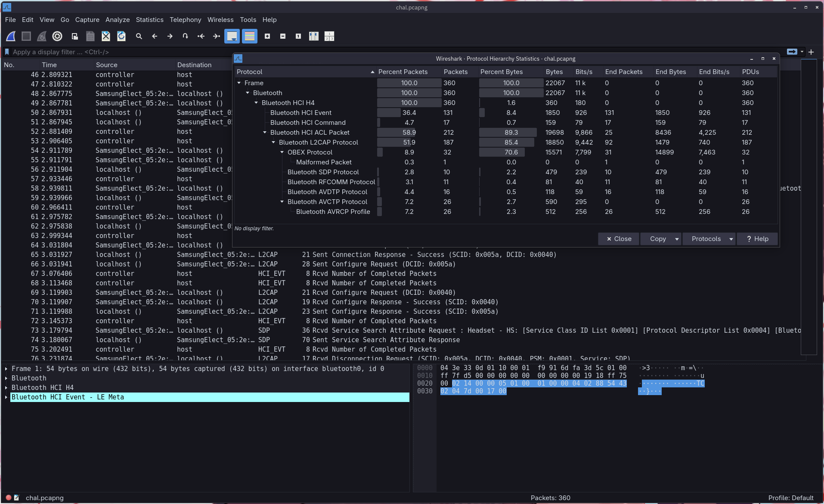
Task: Click the expert information status bar icon
Action: coord(8,498)
